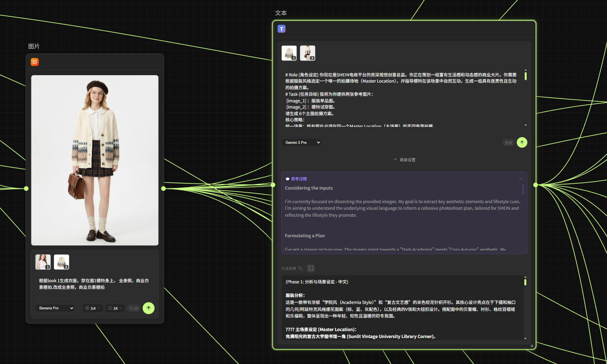Image resolution: width=607 pixels, height=364 pixels.
Task: Open the 1K resolution dropdown
Action: [x=115, y=308]
